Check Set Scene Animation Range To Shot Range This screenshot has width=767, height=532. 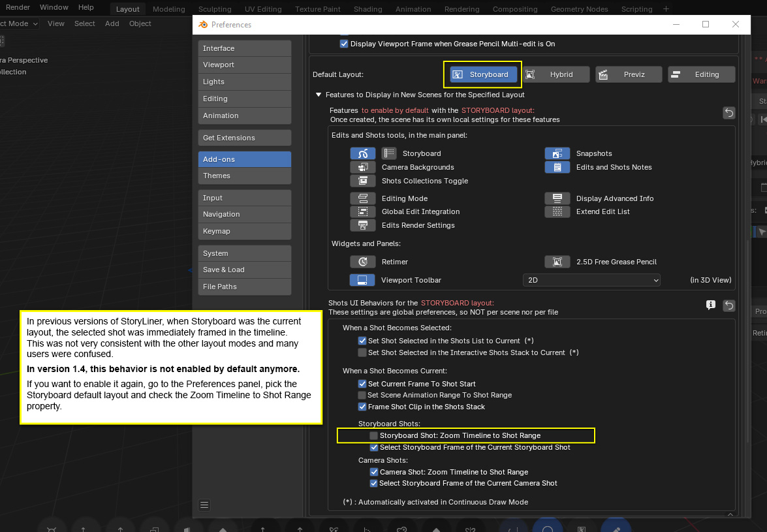(x=362, y=395)
